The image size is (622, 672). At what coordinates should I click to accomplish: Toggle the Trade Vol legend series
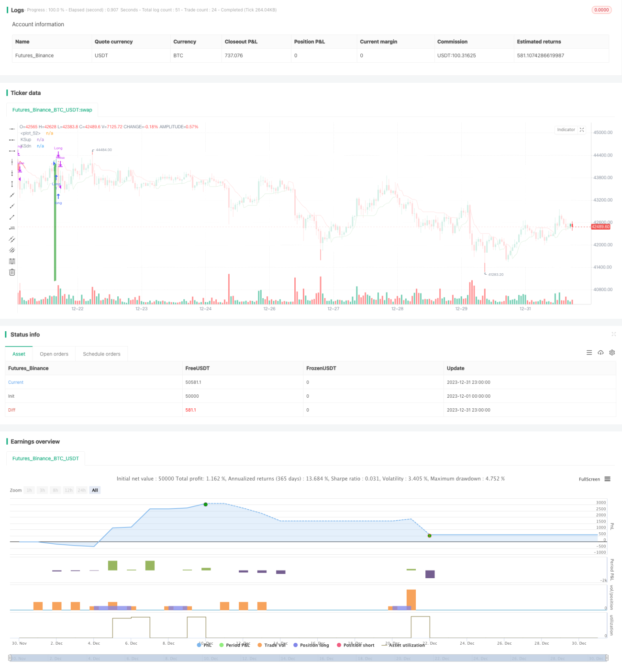pyautogui.click(x=271, y=645)
